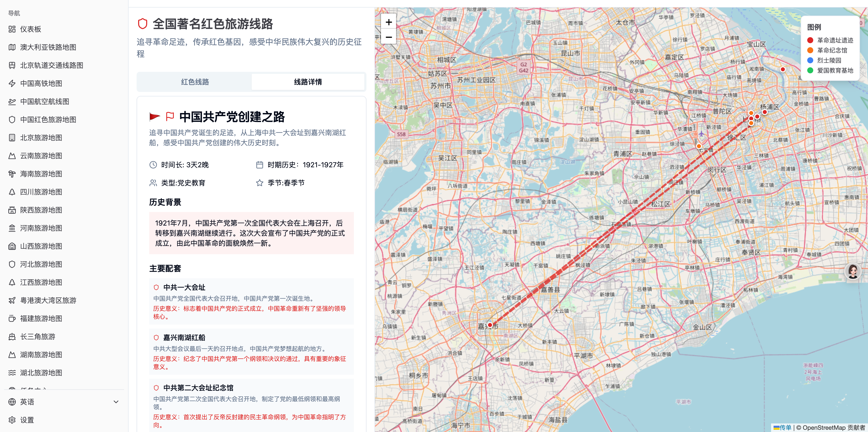Click the red marker at 嘉兴市 on the map
Screen dimensions: 868x432
click(x=490, y=325)
